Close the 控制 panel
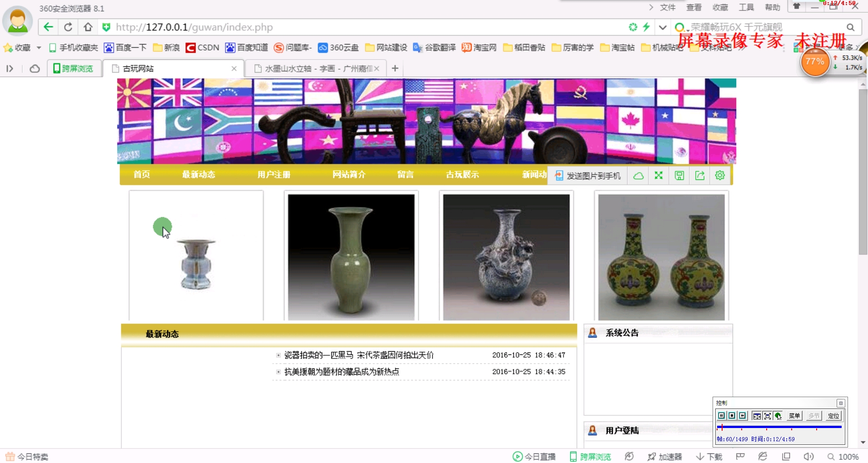 click(x=841, y=403)
